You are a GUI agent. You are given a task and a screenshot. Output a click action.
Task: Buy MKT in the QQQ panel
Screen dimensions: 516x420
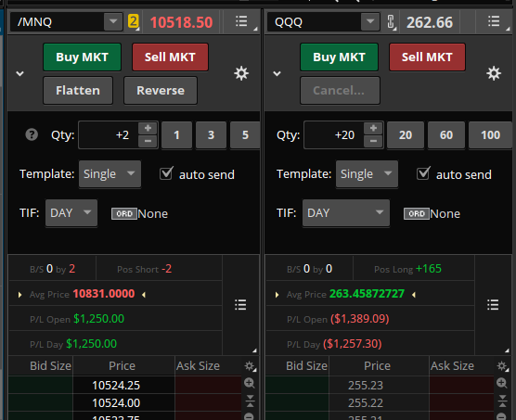[x=339, y=57]
